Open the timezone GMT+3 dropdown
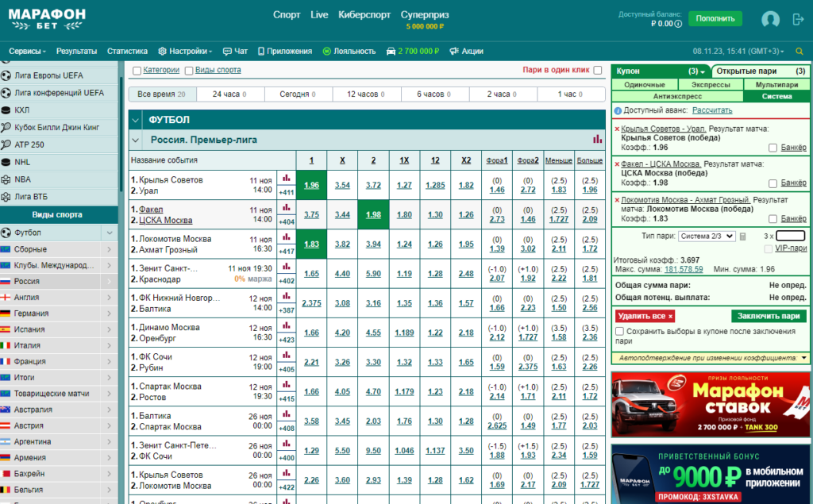This screenshot has width=813, height=504. coord(738,52)
